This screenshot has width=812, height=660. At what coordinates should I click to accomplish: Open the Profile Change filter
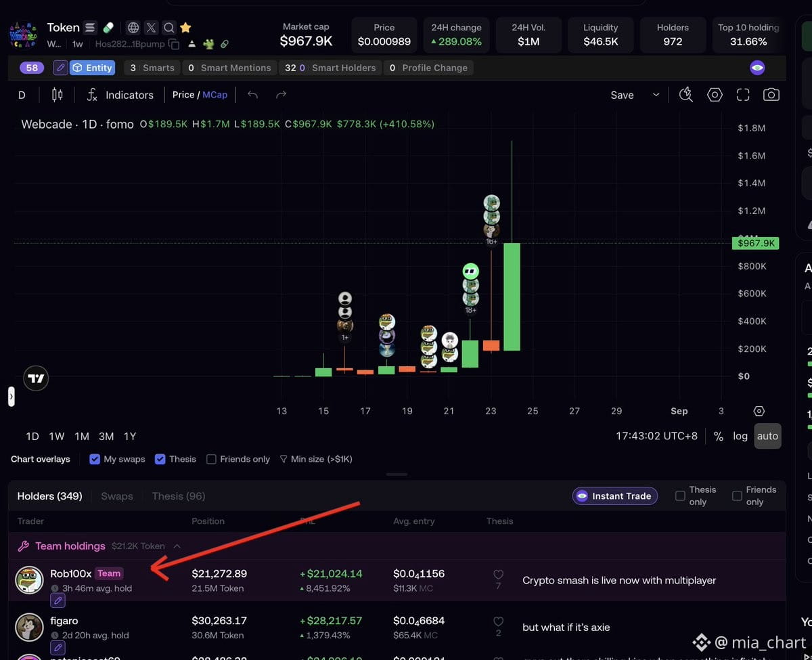(428, 68)
